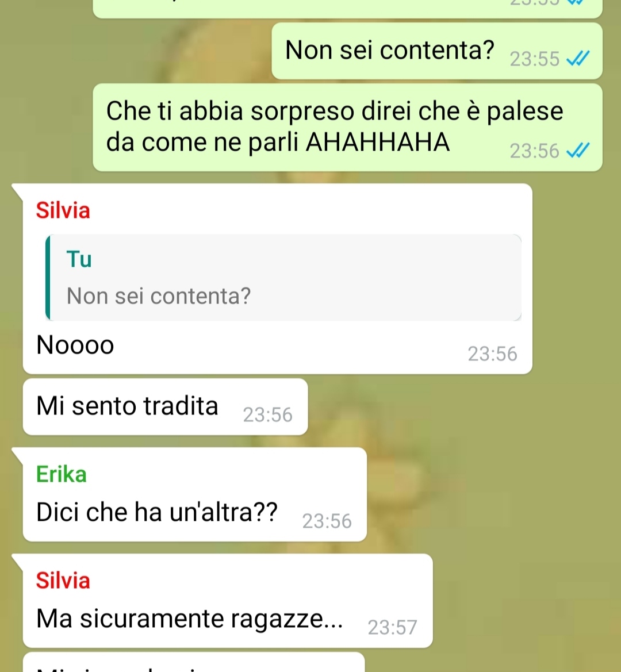Tap Erika's green sender name
Image resolution: width=621 pixels, height=672 pixels.
(x=62, y=474)
